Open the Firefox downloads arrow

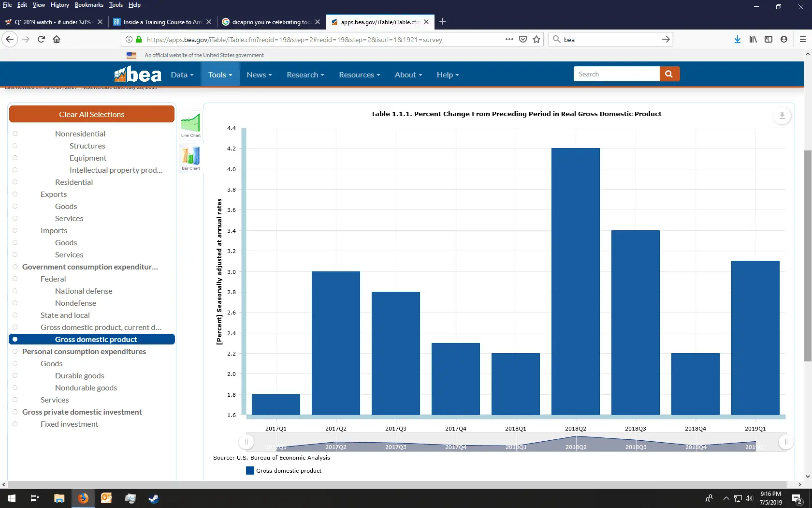tap(737, 40)
